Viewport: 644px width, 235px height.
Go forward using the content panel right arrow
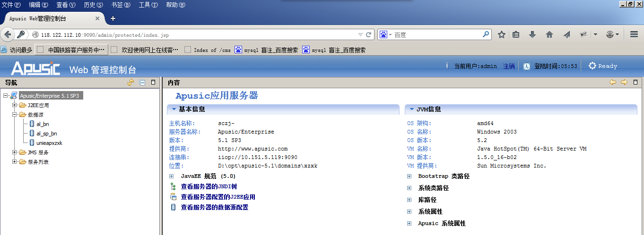[x=624, y=82]
